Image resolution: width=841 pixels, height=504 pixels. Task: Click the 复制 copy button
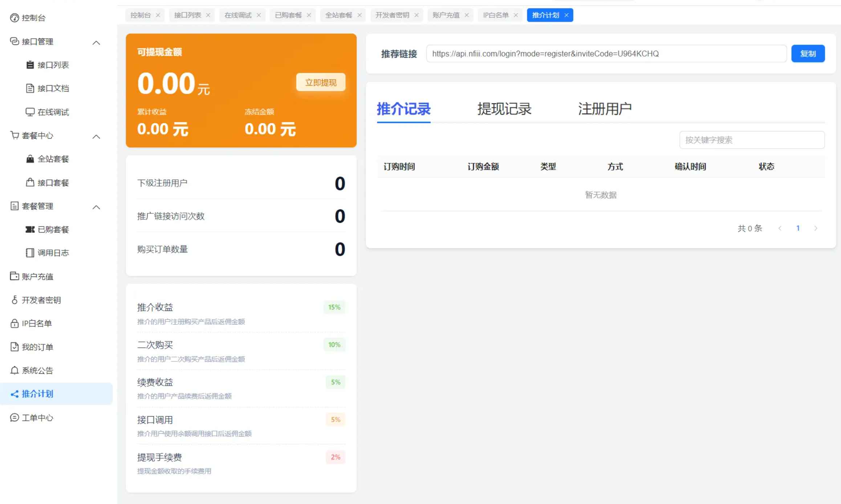pos(808,53)
